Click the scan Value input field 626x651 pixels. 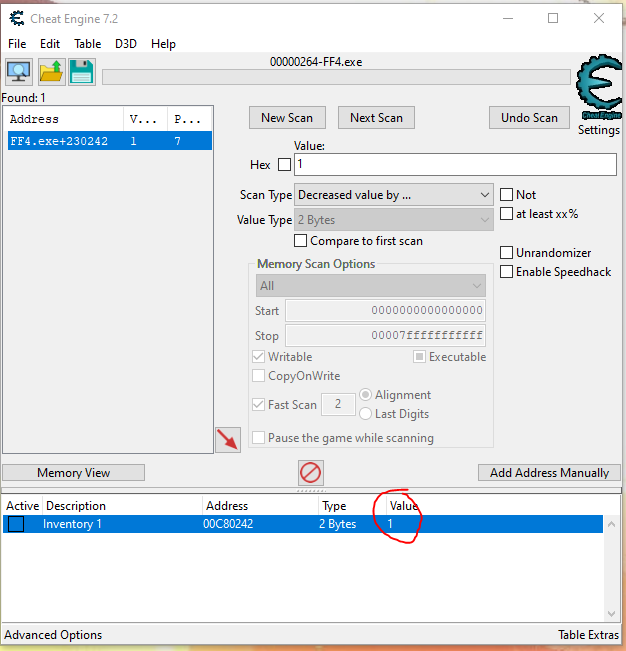point(455,164)
